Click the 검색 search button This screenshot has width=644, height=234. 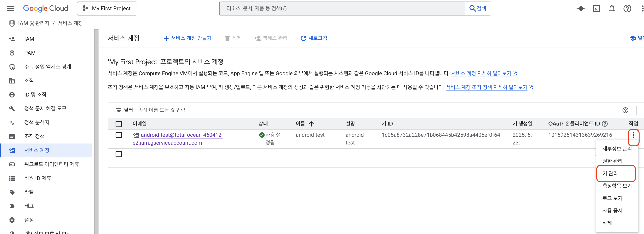[478, 9]
